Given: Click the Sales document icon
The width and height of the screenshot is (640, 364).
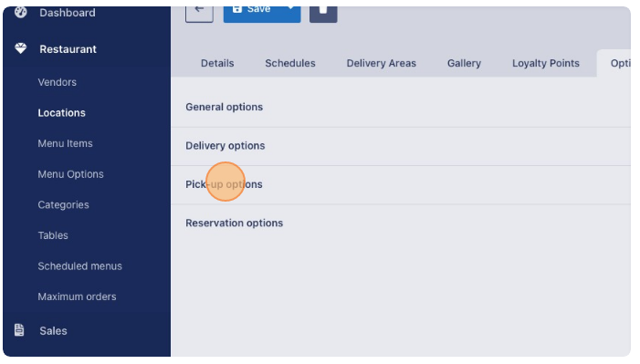Looking at the screenshot, I should [x=19, y=330].
